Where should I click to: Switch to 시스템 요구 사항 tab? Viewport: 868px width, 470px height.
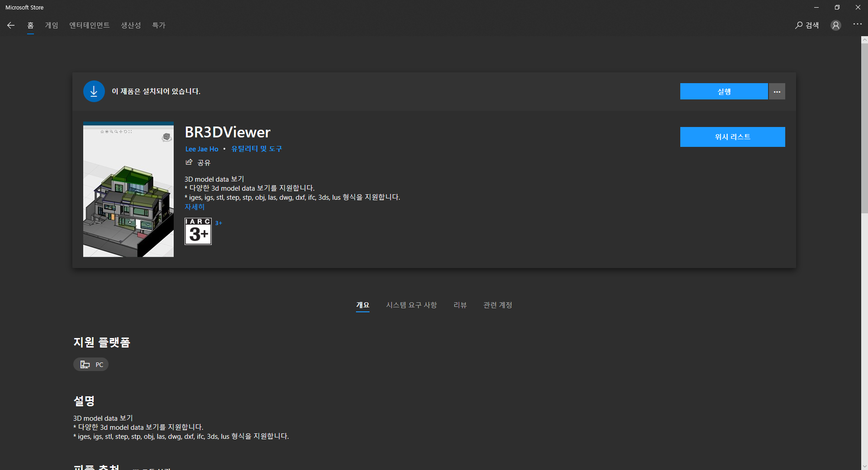tap(412, 305)
